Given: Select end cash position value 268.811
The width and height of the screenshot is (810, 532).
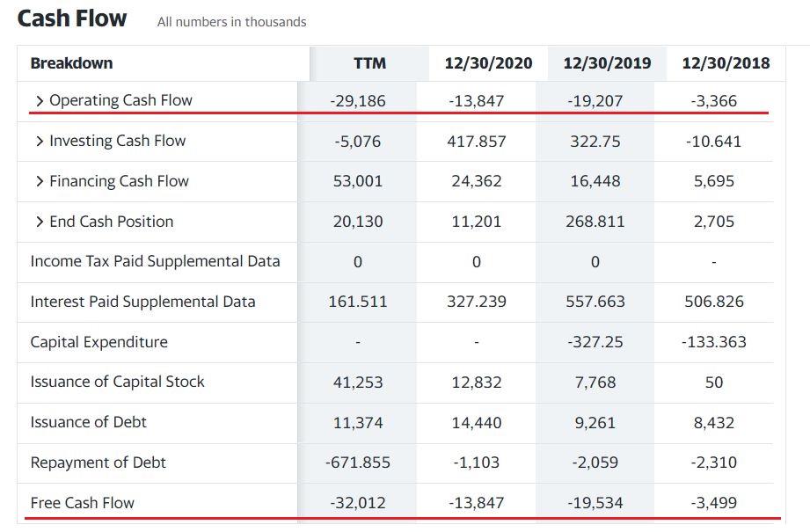Looking at the screenshot, I should [x=595, y=222].
